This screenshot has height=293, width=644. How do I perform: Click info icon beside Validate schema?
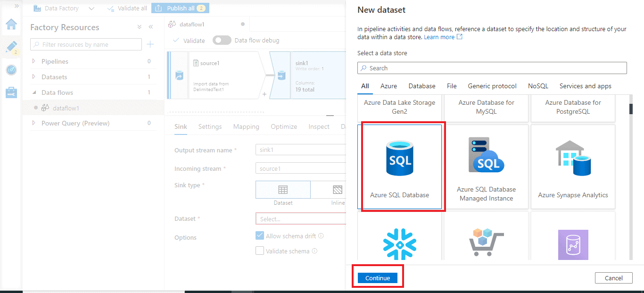click(314, 251)
